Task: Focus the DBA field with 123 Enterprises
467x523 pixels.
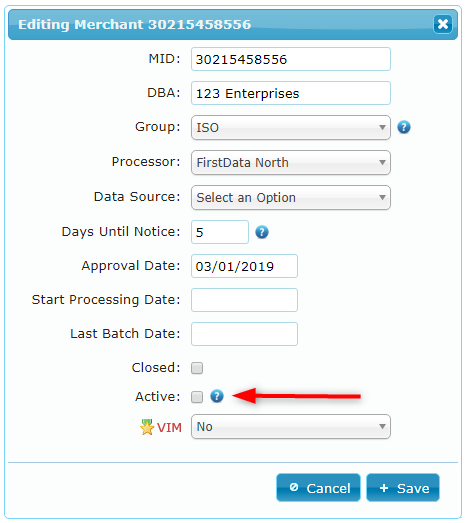Action: pos(291,93)
